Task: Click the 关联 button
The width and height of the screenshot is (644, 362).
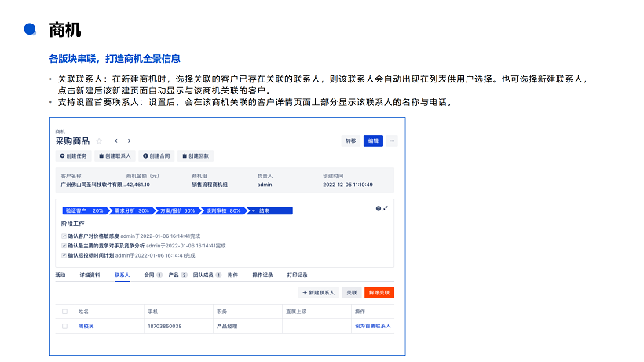Action: 352,293
